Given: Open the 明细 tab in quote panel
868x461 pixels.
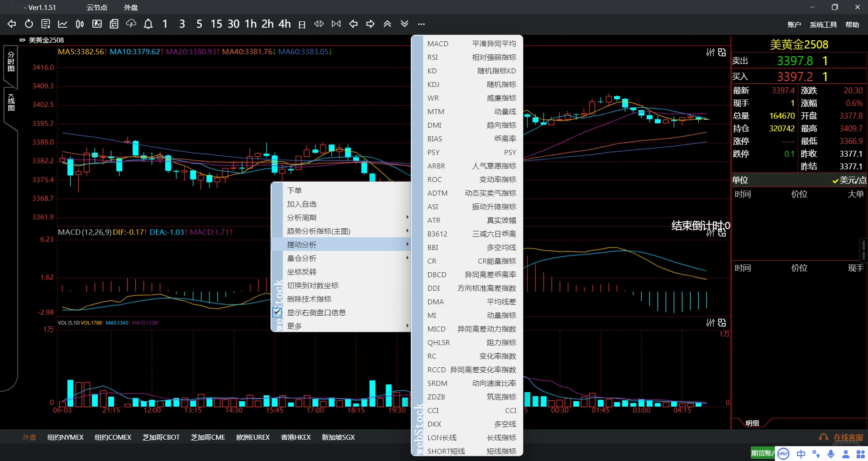Looking at the screenshot, I should [752, 423].
